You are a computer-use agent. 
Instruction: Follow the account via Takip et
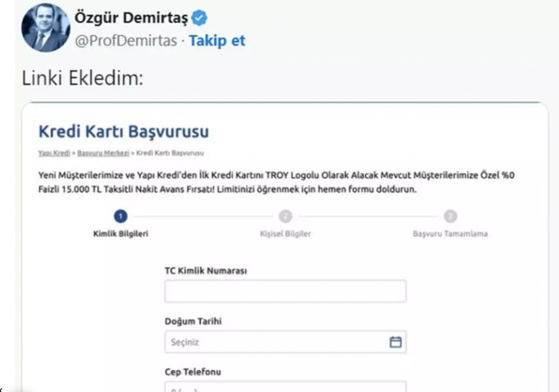[217, 41]
